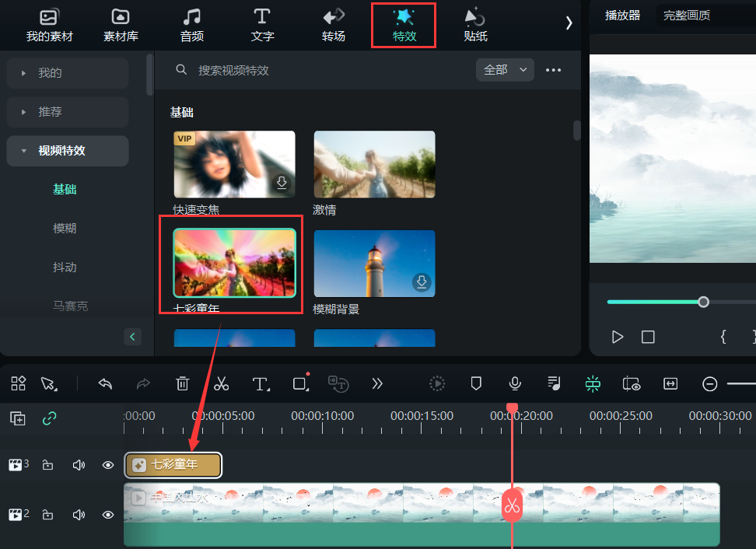Select the scissors split tool
The height and width of the screenshot is (549, 756).
coord(221,383)
